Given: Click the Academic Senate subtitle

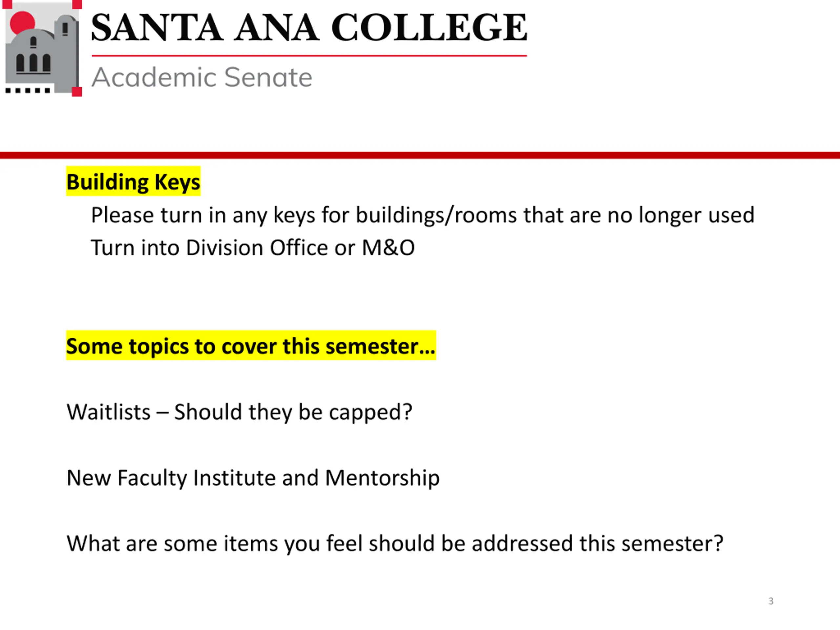Looking at the screenshot, I should click(x=202, y=77).
